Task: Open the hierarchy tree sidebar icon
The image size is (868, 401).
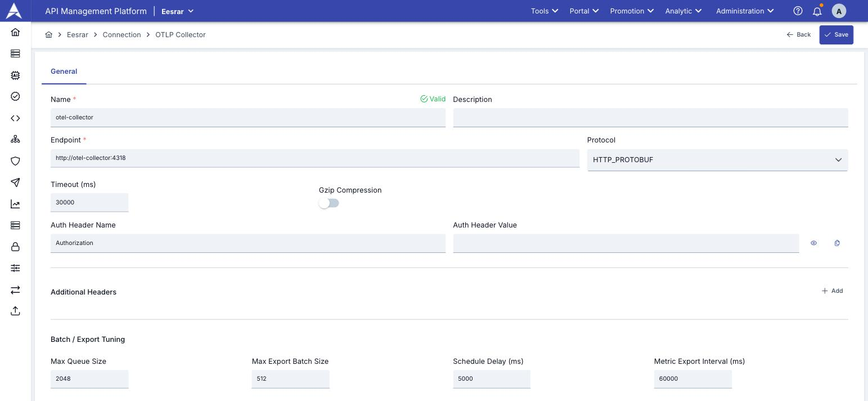Action: (x=15, y=139)
